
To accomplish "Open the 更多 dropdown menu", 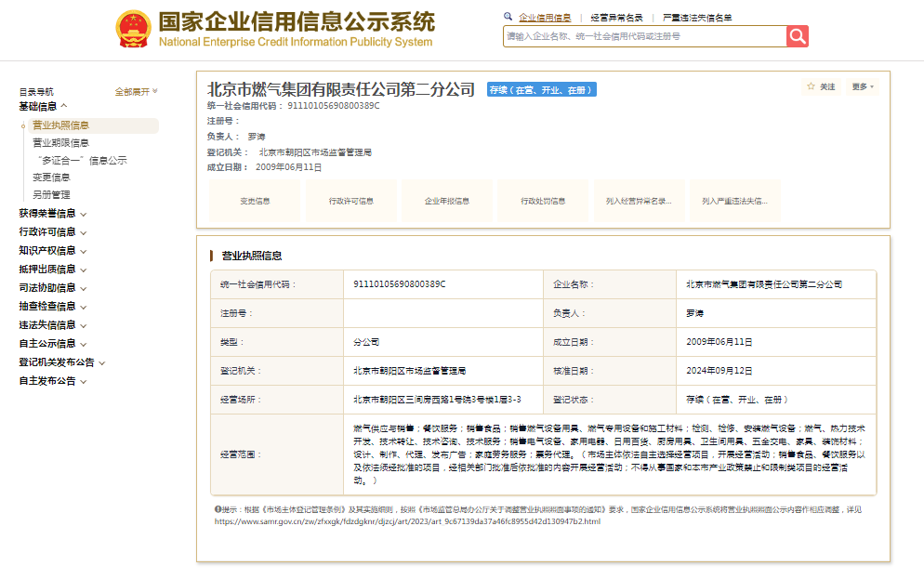I will pyautogui.click(x=863, y=86).
